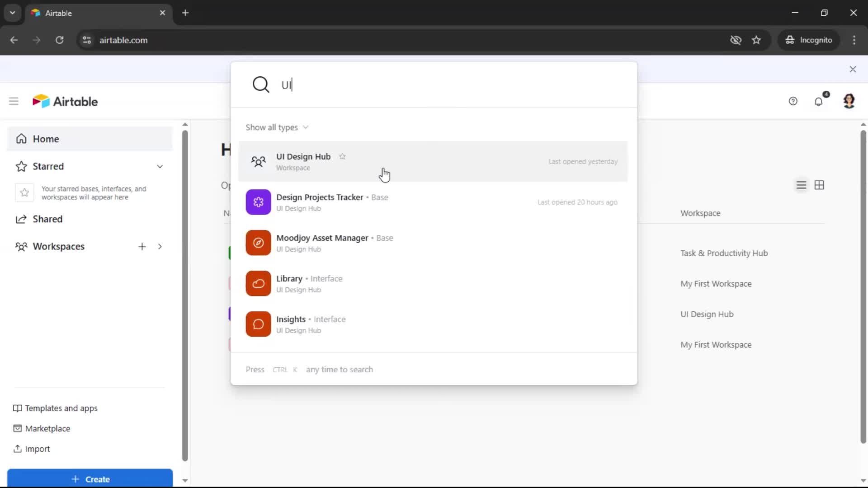Image resolution: width=868 pixels, height=488 pixels.
Task: Go to Home in sidebar
Action: coord(90,139)
